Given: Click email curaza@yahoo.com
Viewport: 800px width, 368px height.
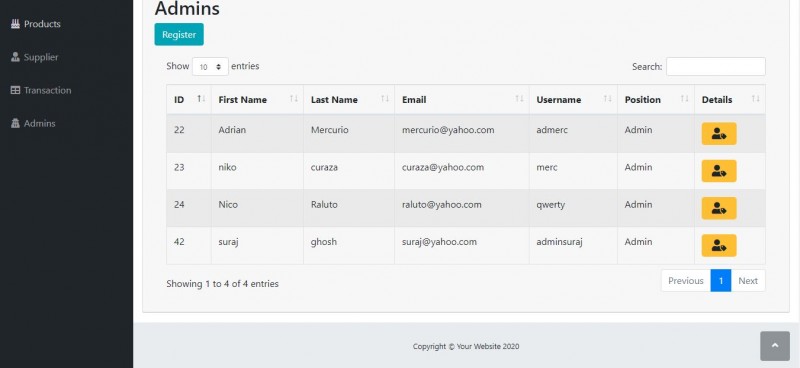Looking at the screenshot, I should (x=443, y=167).
